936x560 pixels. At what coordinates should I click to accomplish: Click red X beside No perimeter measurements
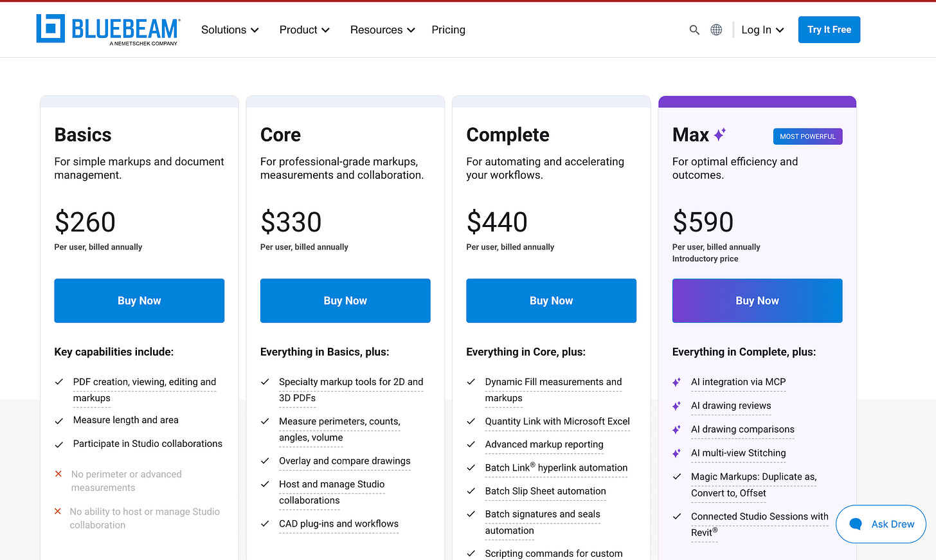tap(59, 474)
